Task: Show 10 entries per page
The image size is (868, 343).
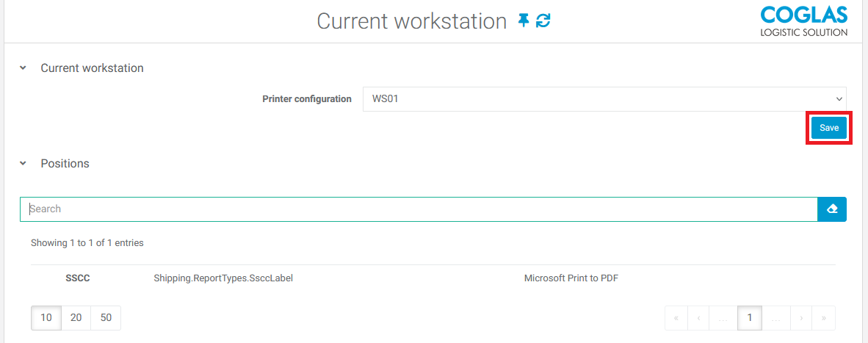Action: 46,318
